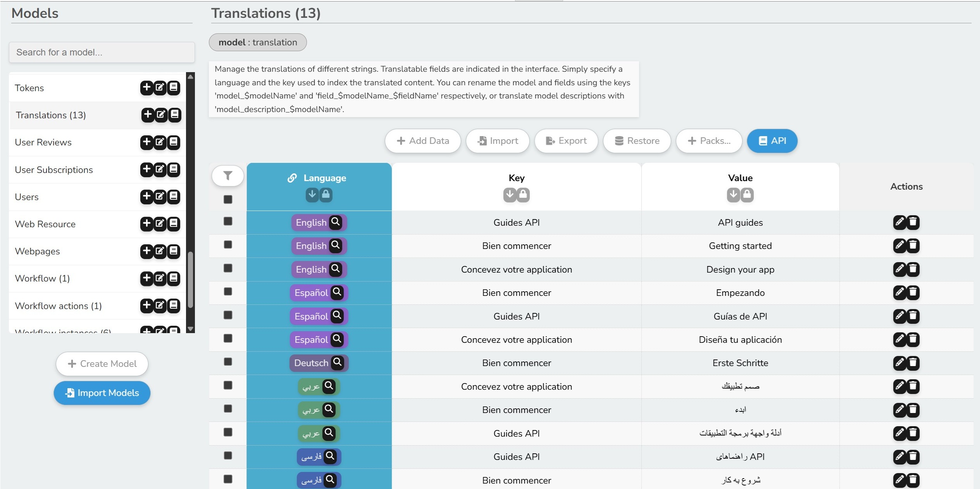Click add icon next to Tokens model

pos(146,88)
